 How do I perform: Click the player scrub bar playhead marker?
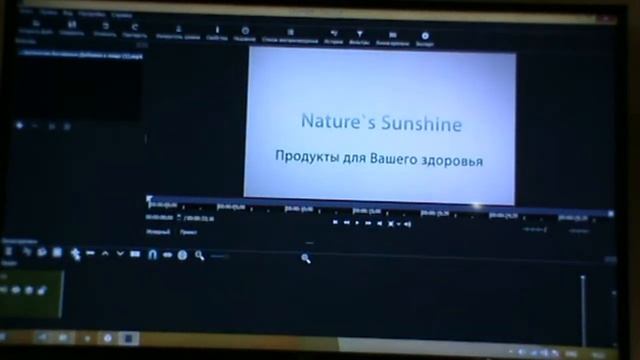tap(149, 199)
